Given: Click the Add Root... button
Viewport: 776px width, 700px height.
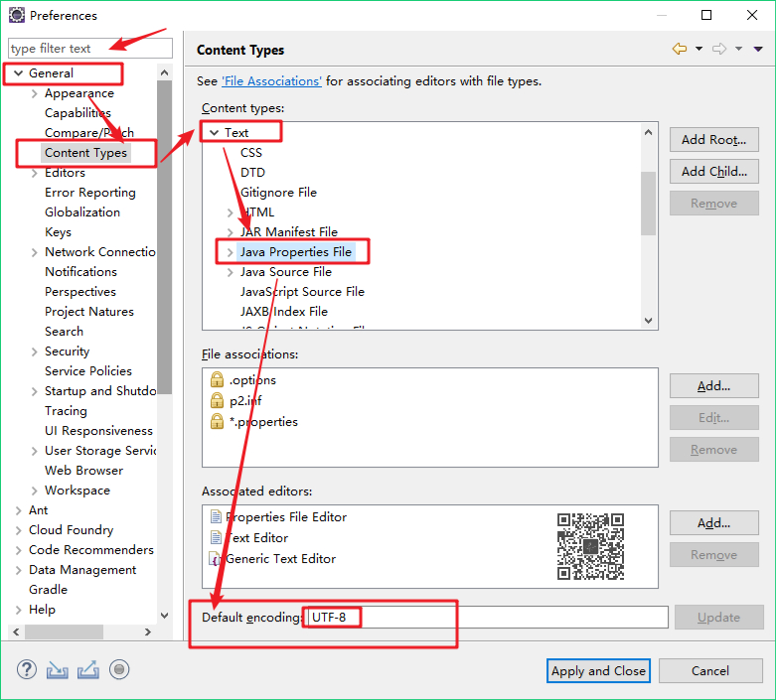Looking at the screenshot, I should tap(713, 140).
